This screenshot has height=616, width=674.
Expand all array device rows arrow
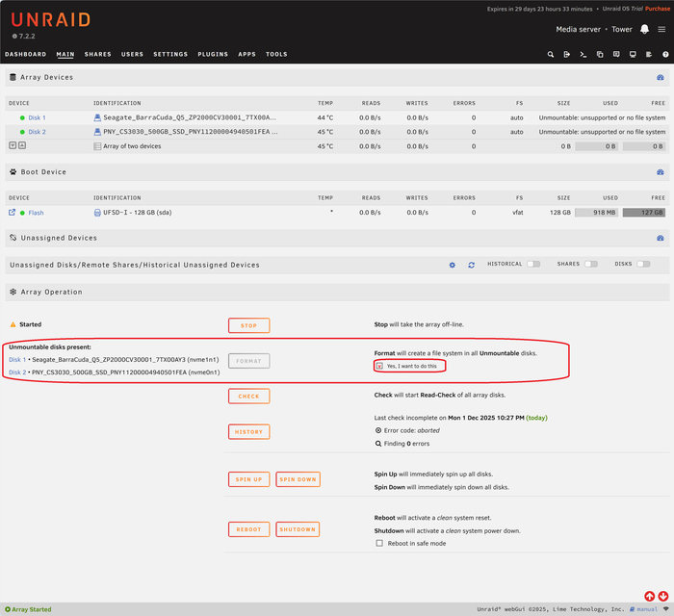click(13, 145)
